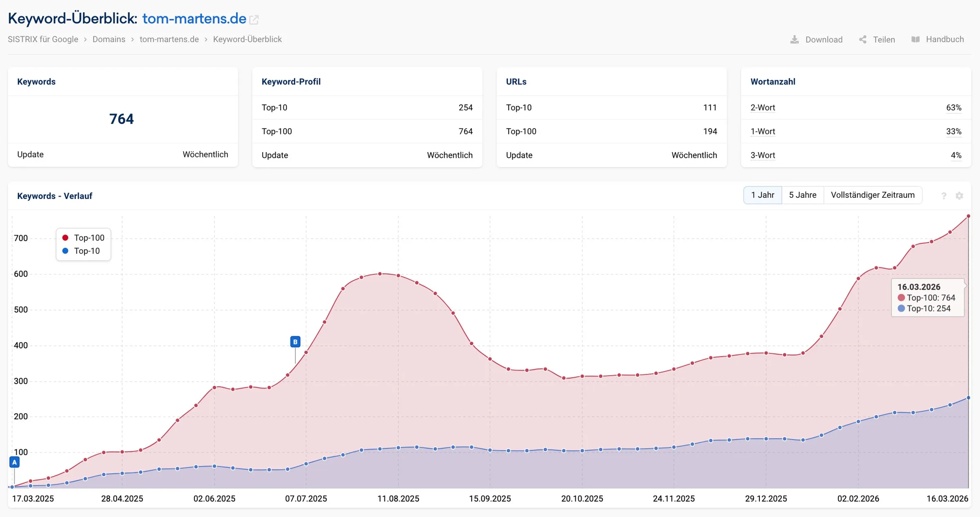Select the 1 Jahr time range
Image resolution: width=980 pixels, height=517 pixels.
pos(762,195)
